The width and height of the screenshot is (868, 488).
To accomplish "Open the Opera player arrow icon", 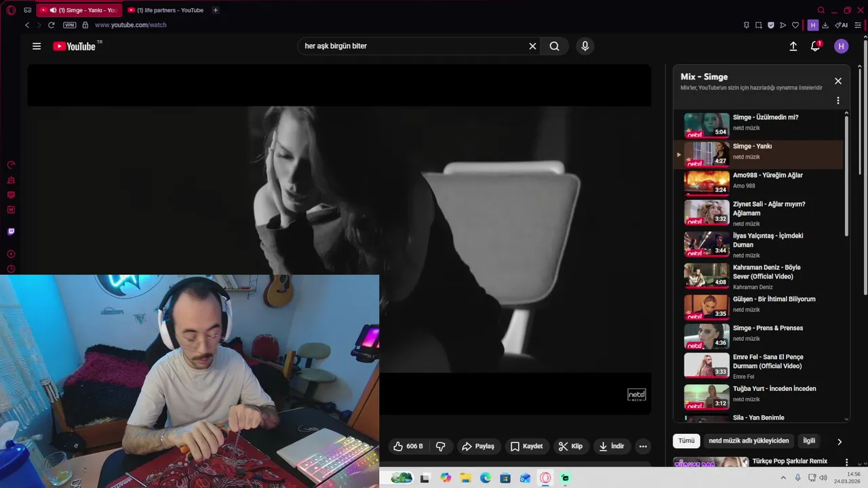I will [x=783, y=25].
